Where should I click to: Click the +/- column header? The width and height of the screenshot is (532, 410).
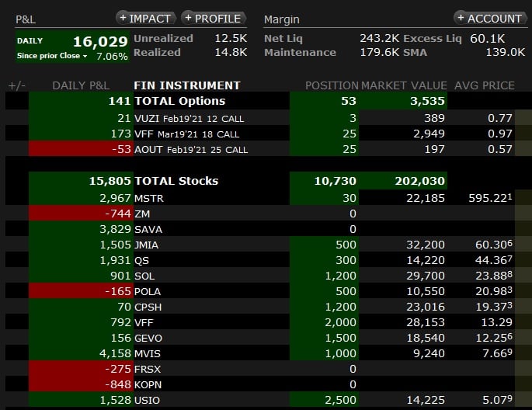coord(16,85)
